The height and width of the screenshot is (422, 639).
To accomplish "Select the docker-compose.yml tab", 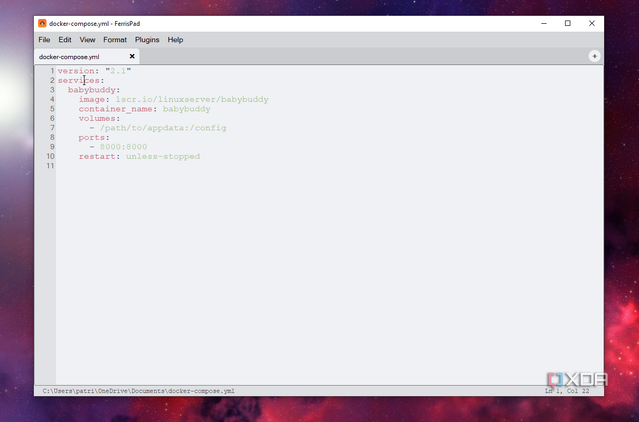I will [x=69, y=57].
